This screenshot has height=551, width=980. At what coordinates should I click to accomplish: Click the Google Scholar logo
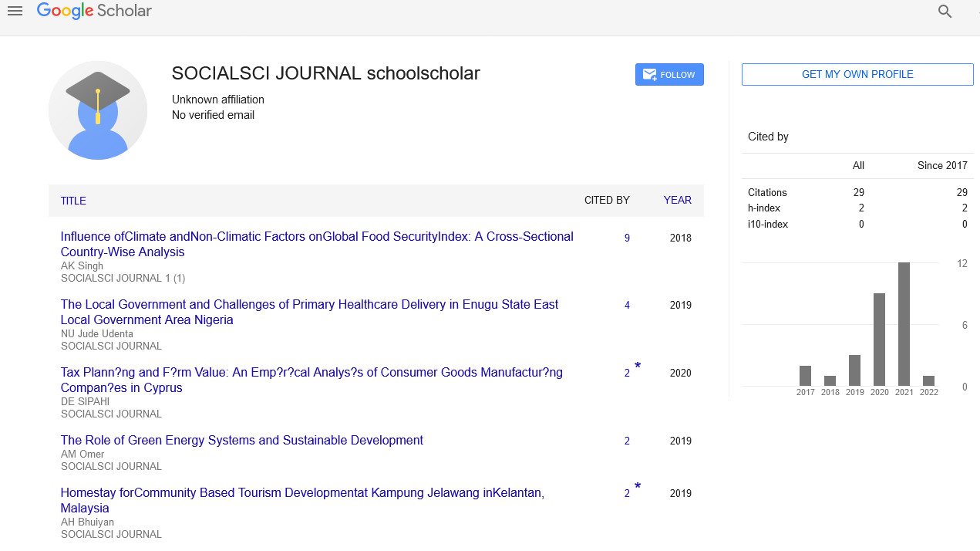[x=94, y=11]
